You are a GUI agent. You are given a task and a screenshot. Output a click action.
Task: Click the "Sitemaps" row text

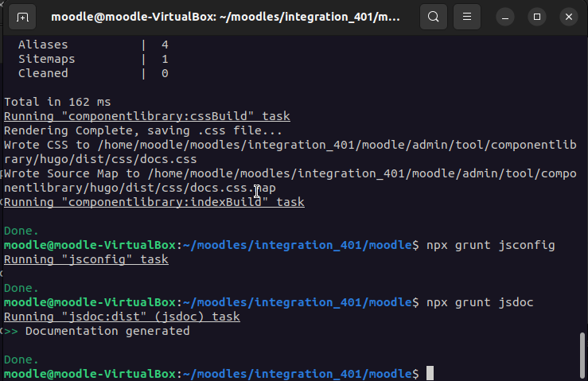point(46,59)
